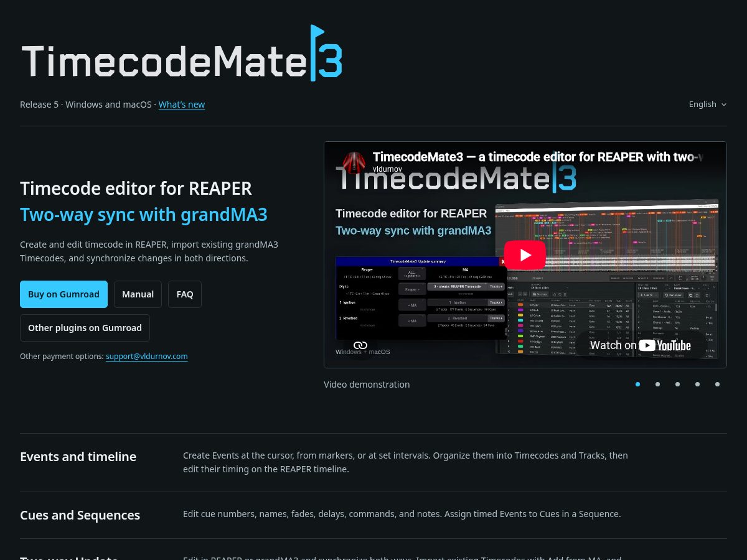The width and height of the screenshot is (747, 560).
Task: Click the Events and timeline heading
Action: coord(78,457)
